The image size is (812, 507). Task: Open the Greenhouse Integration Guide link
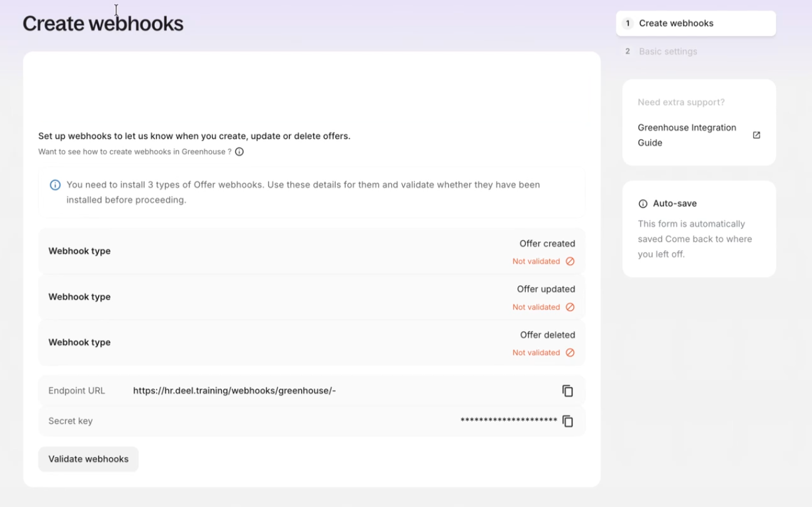pyautogui.click(x=687, y=135)
